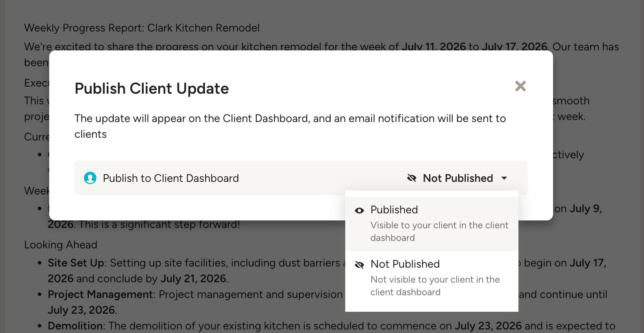Select the Published option in the list
644x333 pixels.
[x=432, y=224]
